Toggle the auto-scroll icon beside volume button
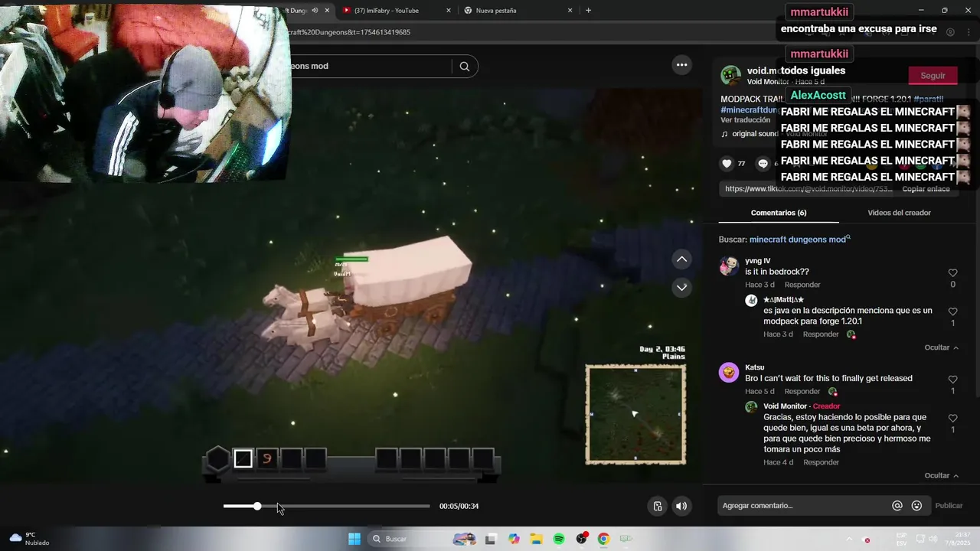 click(x=658, y=506)
